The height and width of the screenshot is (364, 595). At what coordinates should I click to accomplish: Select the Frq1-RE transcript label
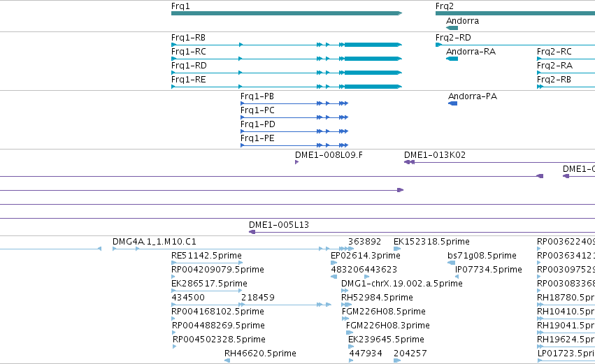point(189,80)
